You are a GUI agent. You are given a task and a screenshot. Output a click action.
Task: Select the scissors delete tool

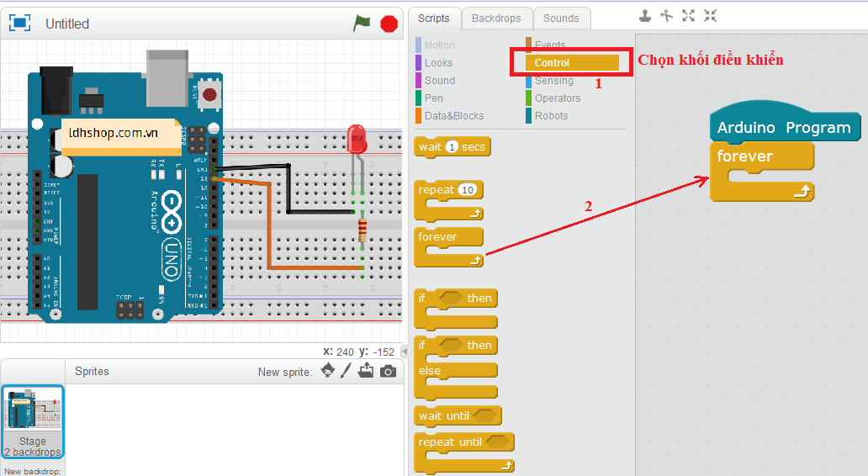pyautogui.click(x=667, y=15)
